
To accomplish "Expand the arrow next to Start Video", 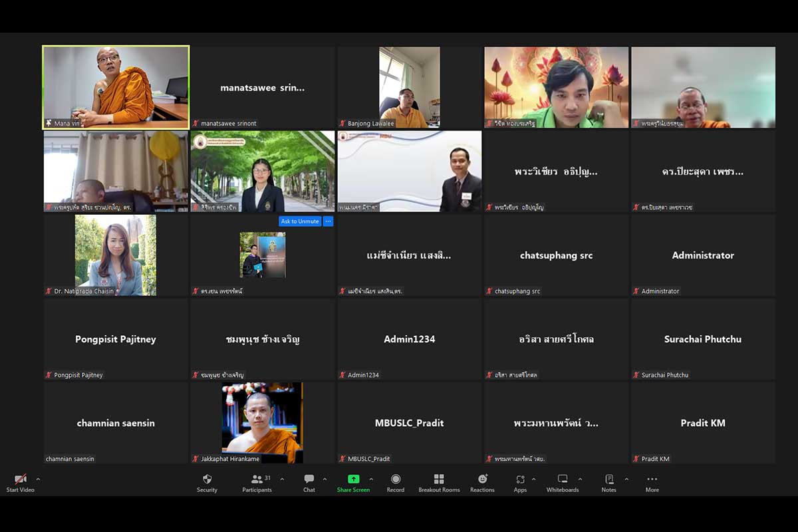I will (x=38, y=479).
